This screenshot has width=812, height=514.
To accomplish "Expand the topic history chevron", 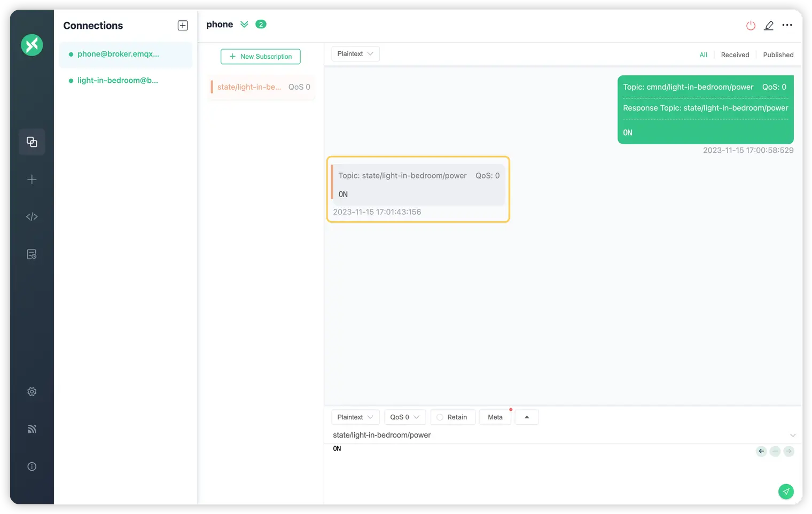I will (x=793, y=435).
